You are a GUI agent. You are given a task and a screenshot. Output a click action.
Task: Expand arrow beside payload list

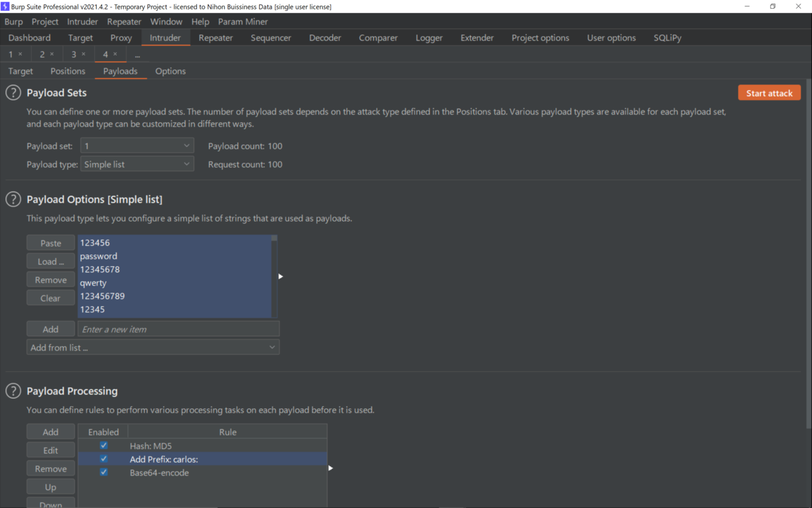tap(281, 276)
